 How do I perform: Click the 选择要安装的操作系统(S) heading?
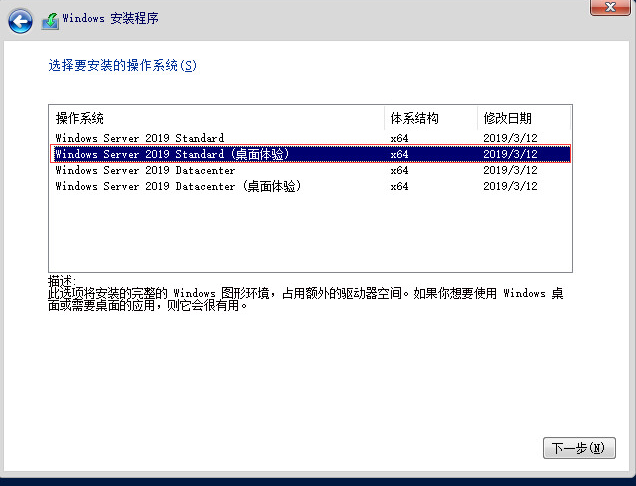[x=122, y=65]
